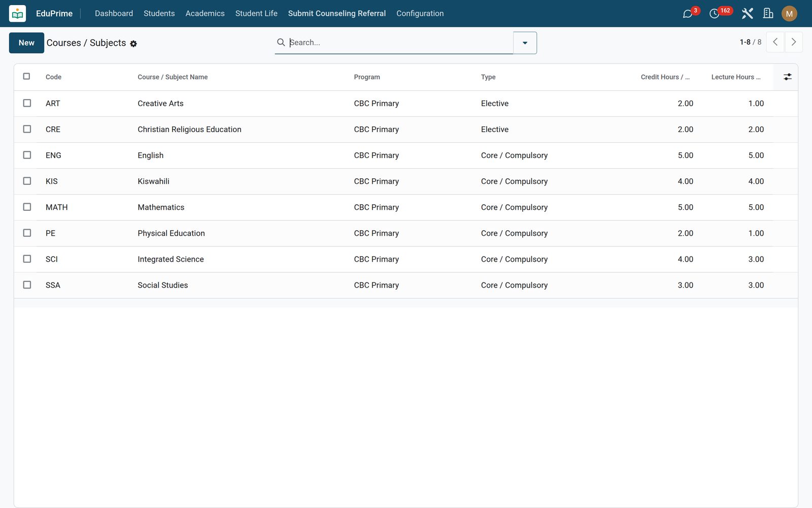Click the SSA code cell
This screenshot has width=812, height=508.
tap(53, 285)
